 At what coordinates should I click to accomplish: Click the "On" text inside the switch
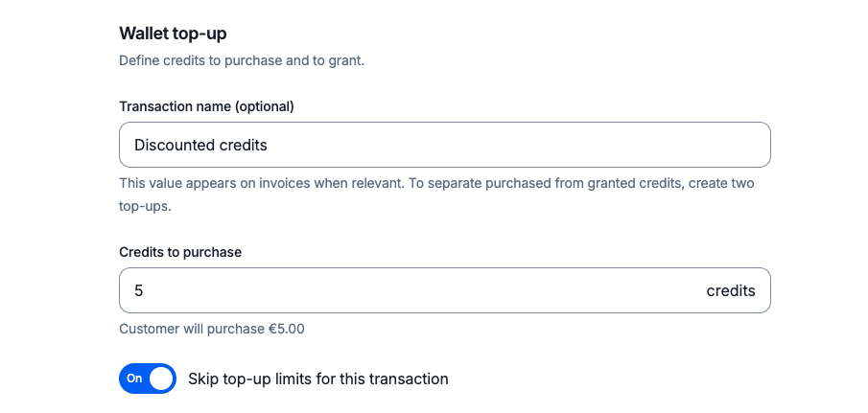click(x=134, y=379)
